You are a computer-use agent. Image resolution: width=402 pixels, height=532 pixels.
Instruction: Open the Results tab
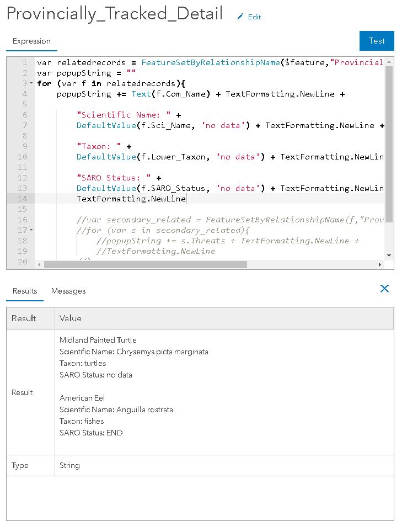coord(25,291)
